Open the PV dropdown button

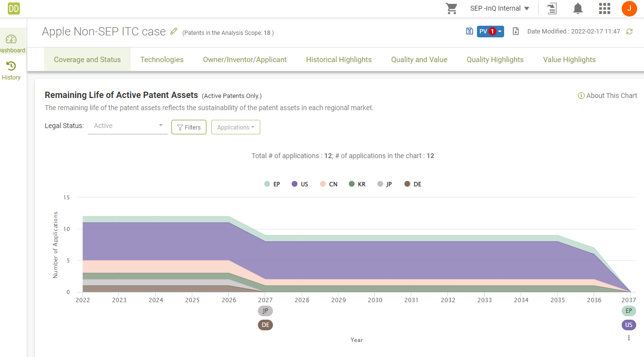490,31
